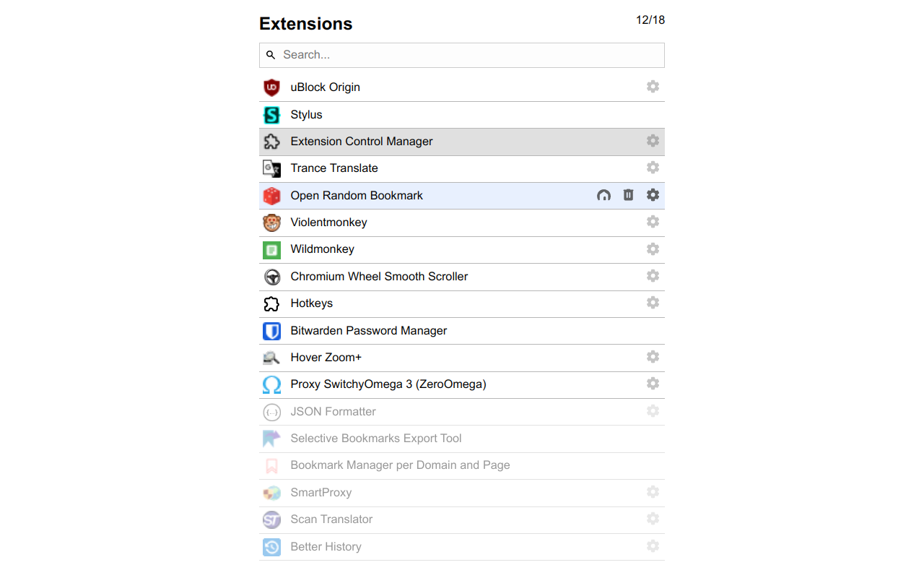
Task: Click the steering wheel Smooth Scroller icon
Action: click(271, 277)
